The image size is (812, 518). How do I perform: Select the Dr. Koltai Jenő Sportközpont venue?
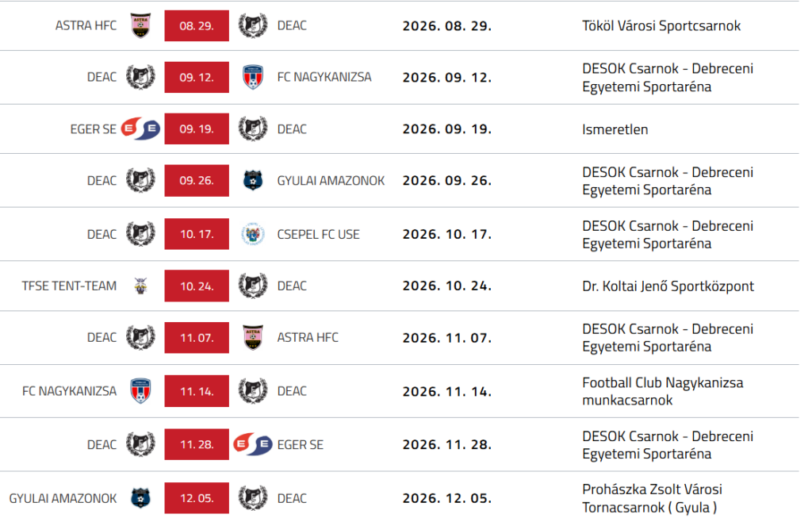click(668, 286)
